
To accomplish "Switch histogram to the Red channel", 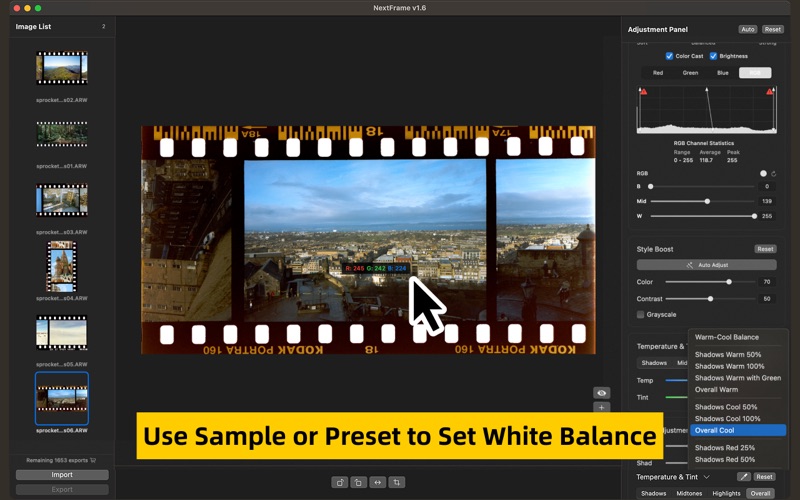I will (658, 73).
